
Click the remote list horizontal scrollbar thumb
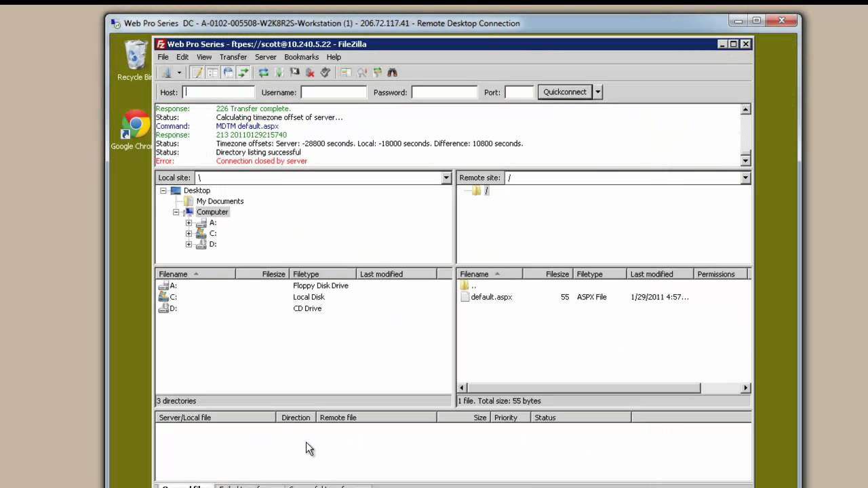coord(584,388)
